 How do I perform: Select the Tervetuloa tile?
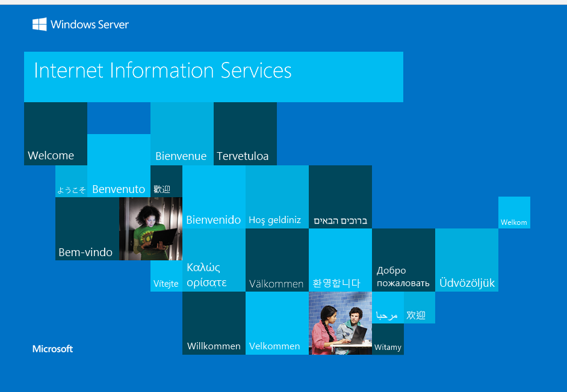pos(245,133)
